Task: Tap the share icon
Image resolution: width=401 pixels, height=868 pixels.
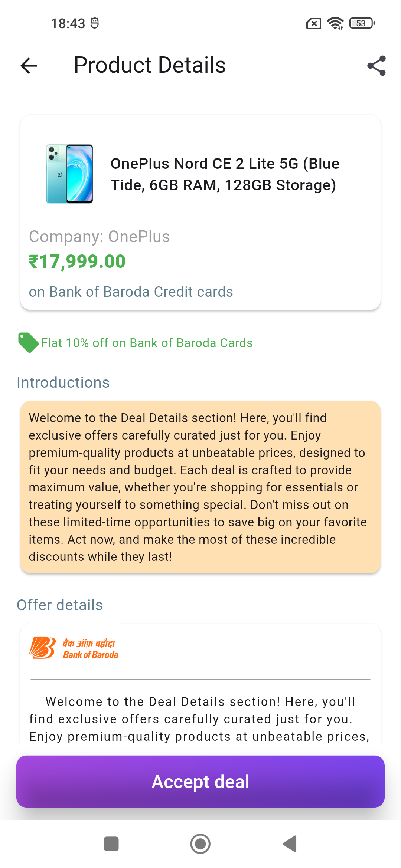Action: pos(376,66)
